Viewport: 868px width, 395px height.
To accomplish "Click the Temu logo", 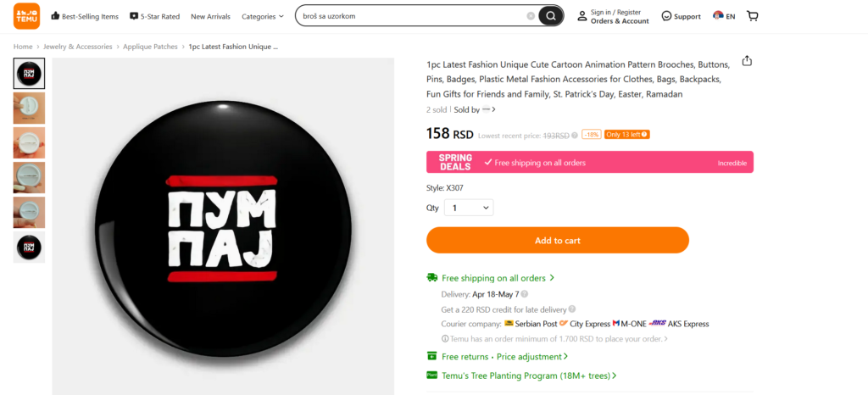I will point(26,16).
